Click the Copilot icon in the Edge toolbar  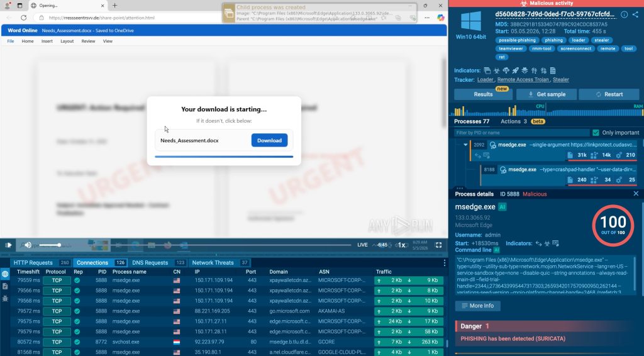point(441,18)
